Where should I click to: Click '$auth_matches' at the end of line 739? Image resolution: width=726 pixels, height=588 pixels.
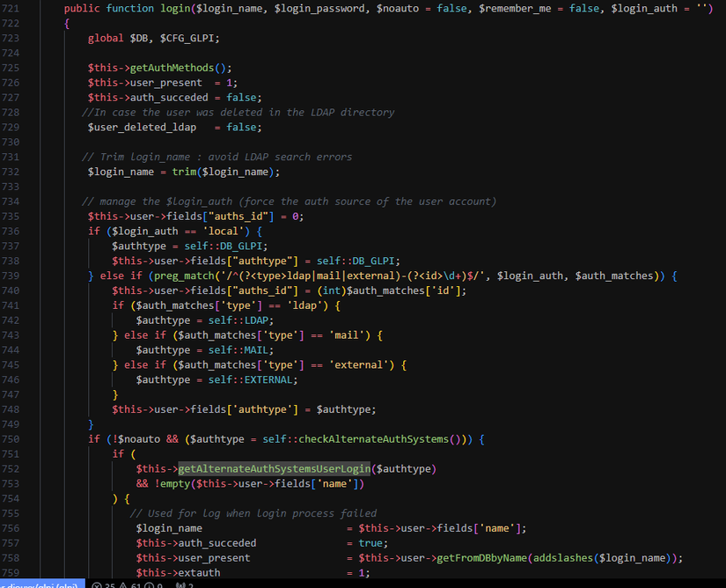(x=614, y=276)
